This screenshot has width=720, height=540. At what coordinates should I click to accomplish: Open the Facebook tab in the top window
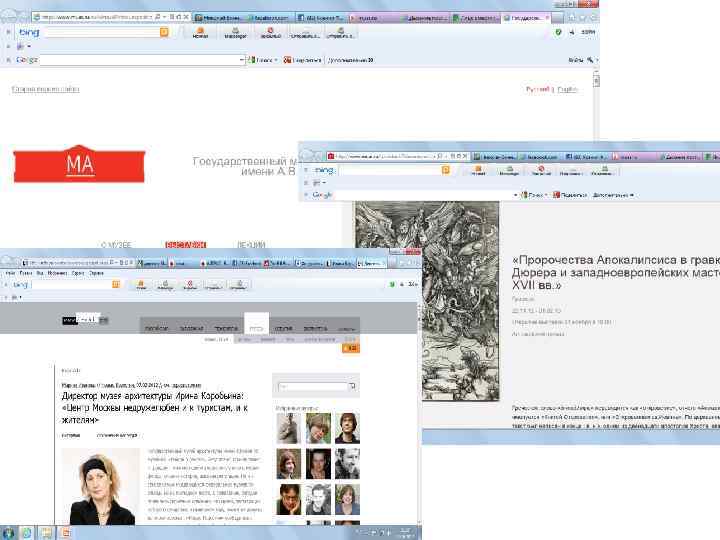pos(270,17)
